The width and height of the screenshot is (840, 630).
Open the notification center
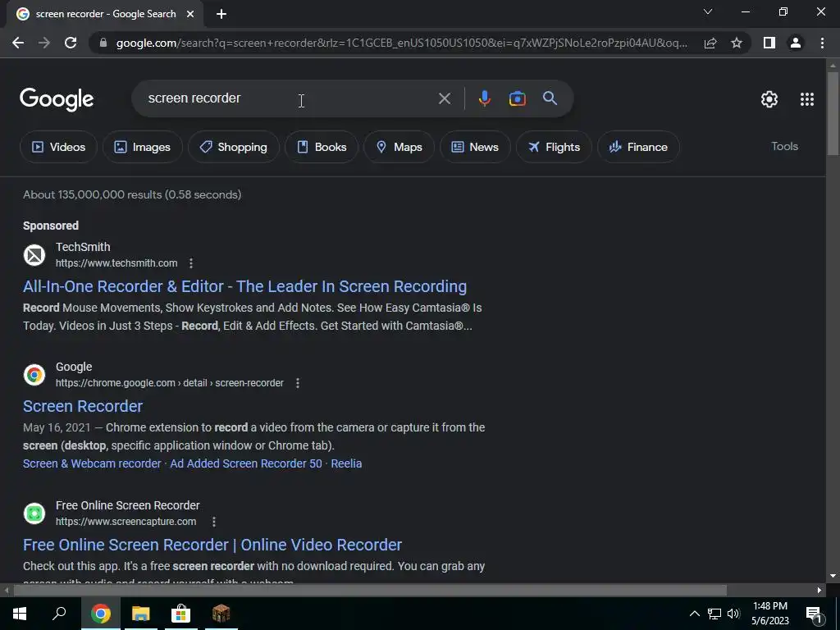click(814, 614)
